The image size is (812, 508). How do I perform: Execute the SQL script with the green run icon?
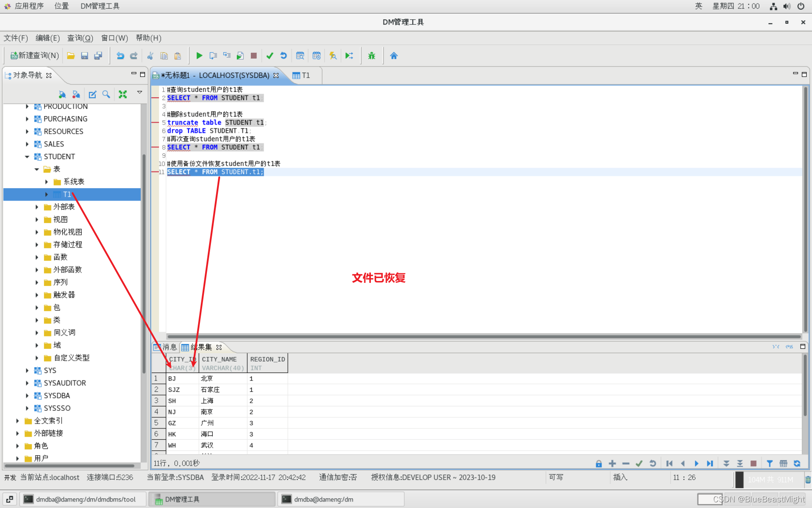[x=199, y=55]
